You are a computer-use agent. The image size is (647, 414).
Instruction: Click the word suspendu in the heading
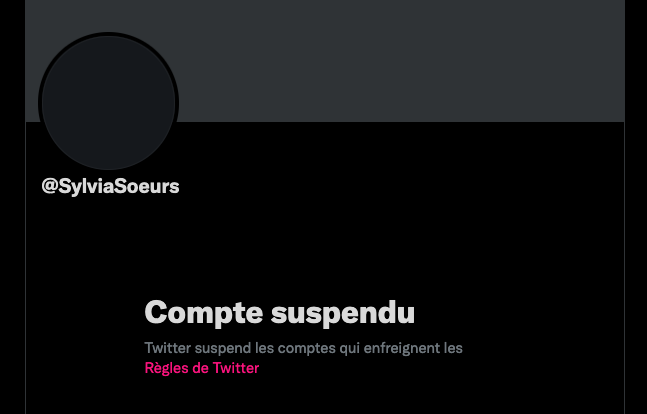pos(343,314)
